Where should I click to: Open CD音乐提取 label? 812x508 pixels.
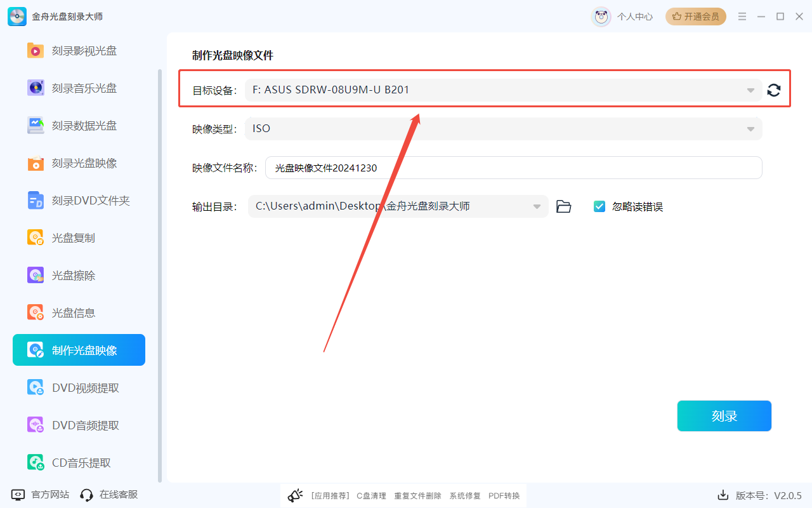point(81,463)
